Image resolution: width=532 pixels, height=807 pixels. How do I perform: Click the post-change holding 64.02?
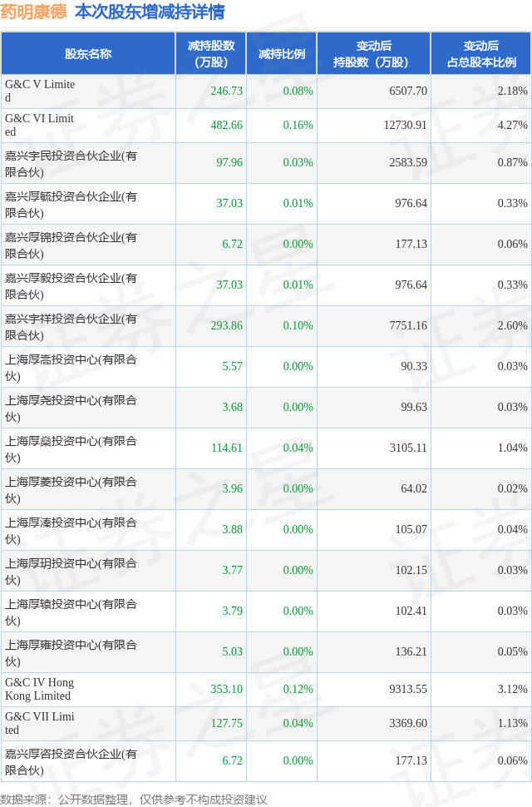point(414,488)
